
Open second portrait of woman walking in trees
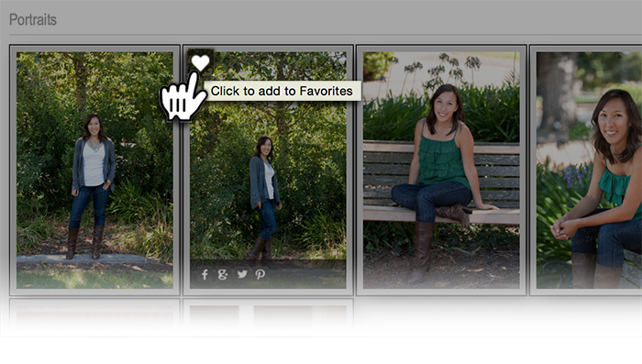pos(268,170)
